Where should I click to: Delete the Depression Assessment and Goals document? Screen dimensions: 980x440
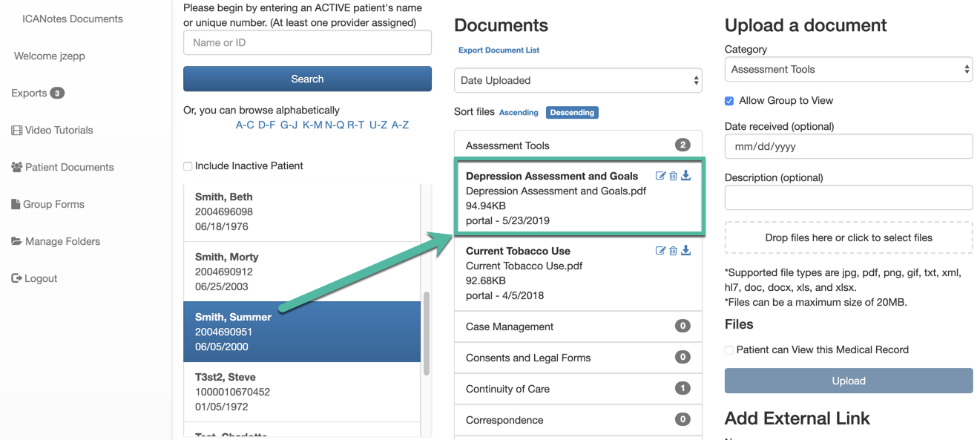pyautogui.click(x=673, y=176)
